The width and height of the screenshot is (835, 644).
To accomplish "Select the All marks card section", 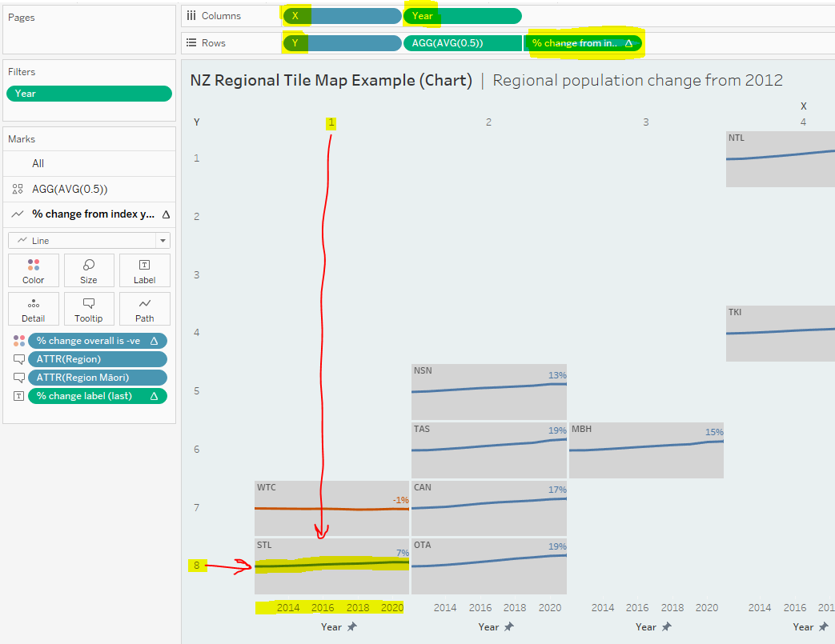I will (38, 163).
